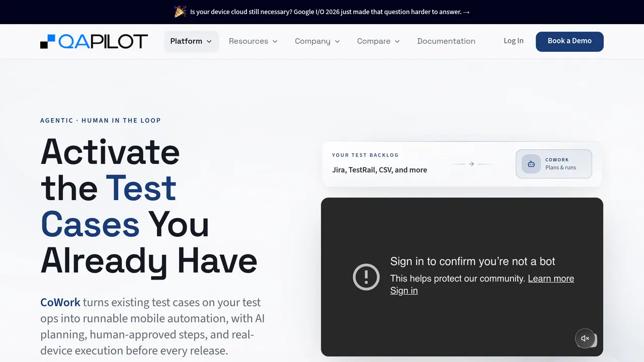
Task: Expand the Resources dropdown
Action: pyautogui.click(x=253, y=41)
